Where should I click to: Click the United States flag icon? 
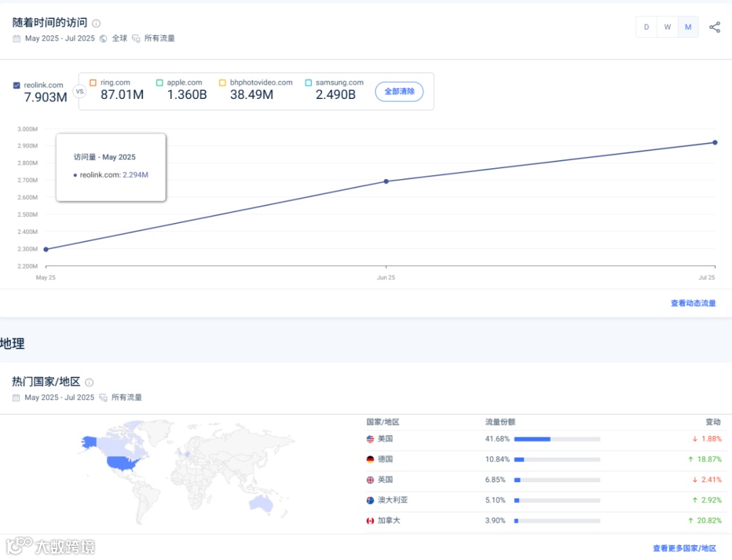pos(370,439)
